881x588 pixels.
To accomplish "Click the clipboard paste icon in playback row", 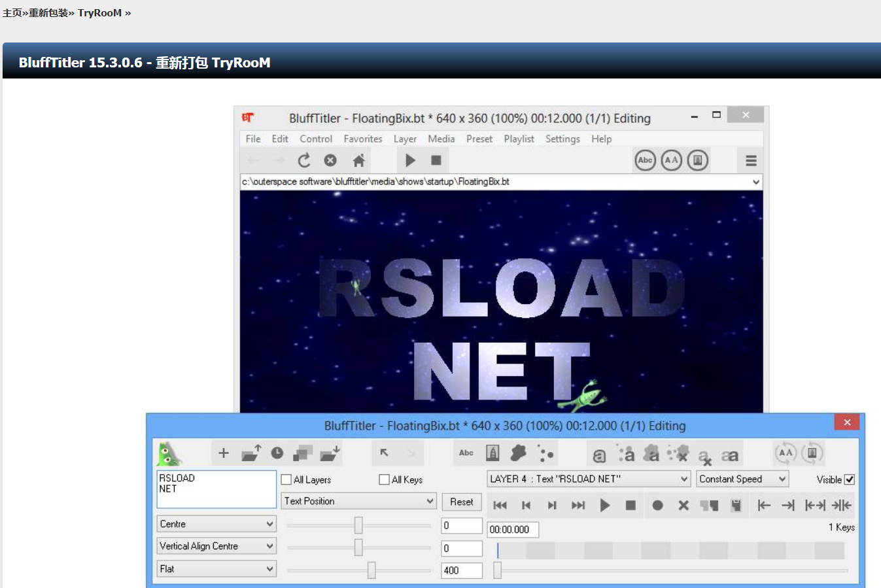I will pos(736,505).
